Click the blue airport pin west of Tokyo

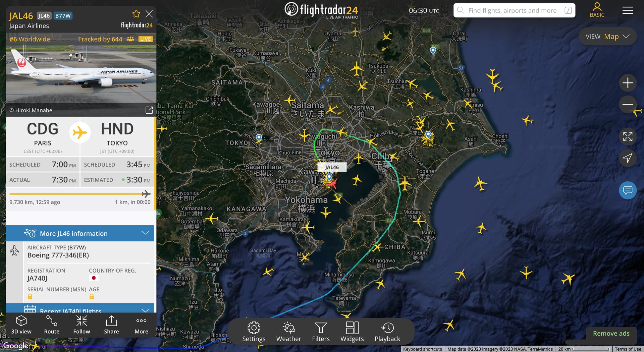[x=259, y=137]
